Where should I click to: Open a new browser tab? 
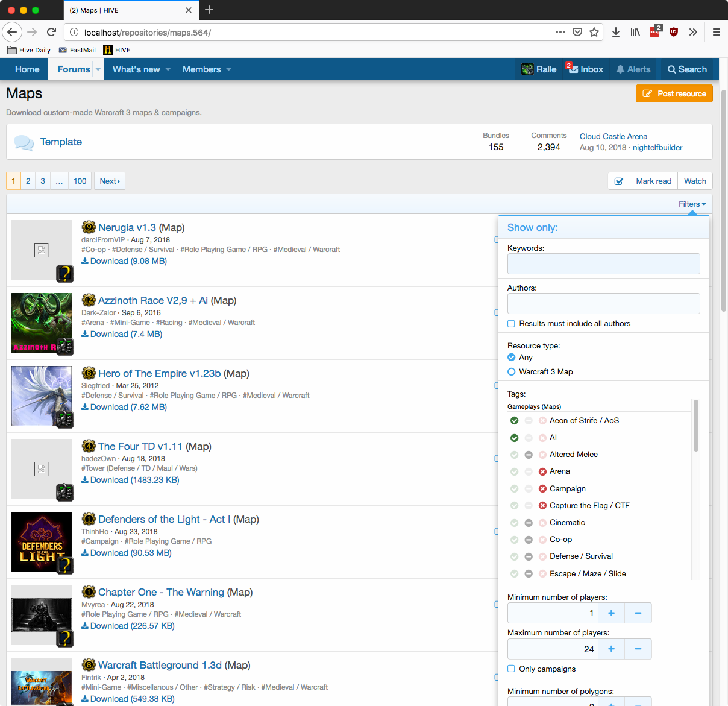[209, 10]
